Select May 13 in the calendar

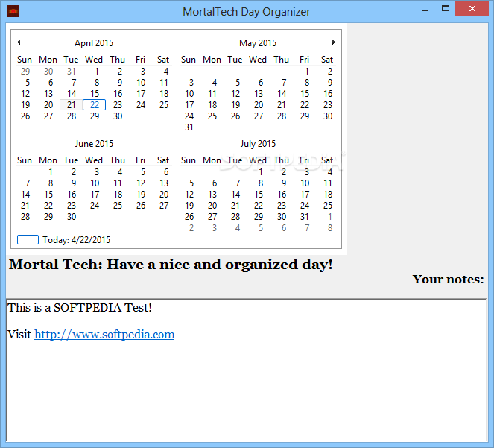coord(259,94)
